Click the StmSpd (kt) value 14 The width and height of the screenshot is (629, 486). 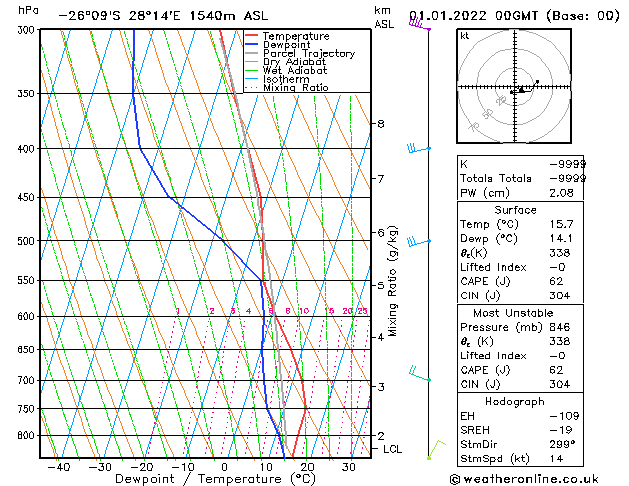point(556,459)
